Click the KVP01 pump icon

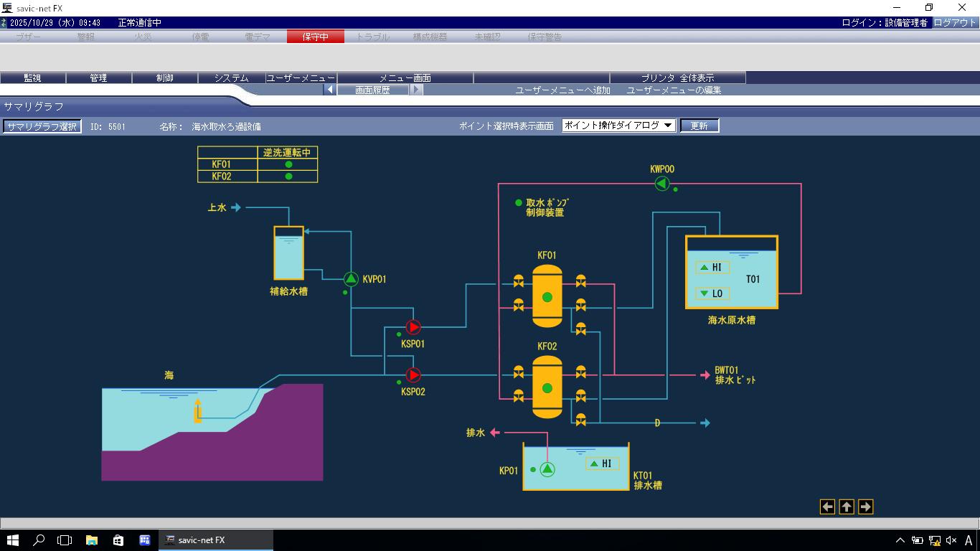click(x=351, y=279)
